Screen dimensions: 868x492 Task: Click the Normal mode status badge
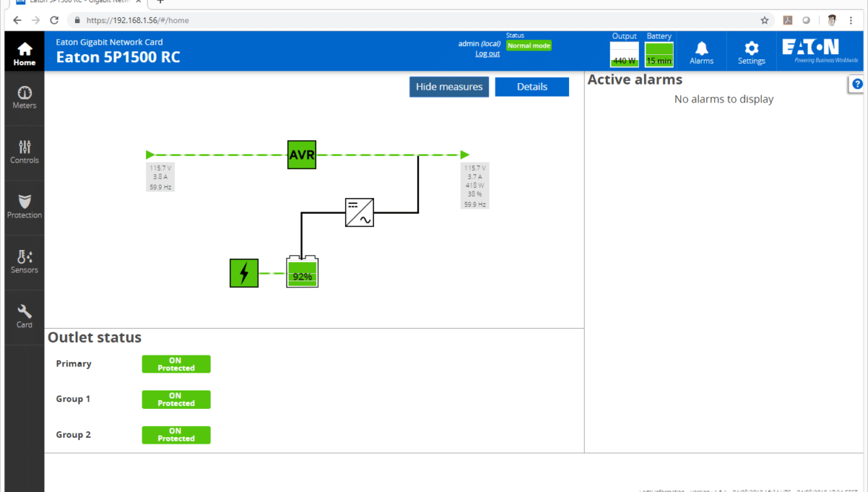point(529,46)
